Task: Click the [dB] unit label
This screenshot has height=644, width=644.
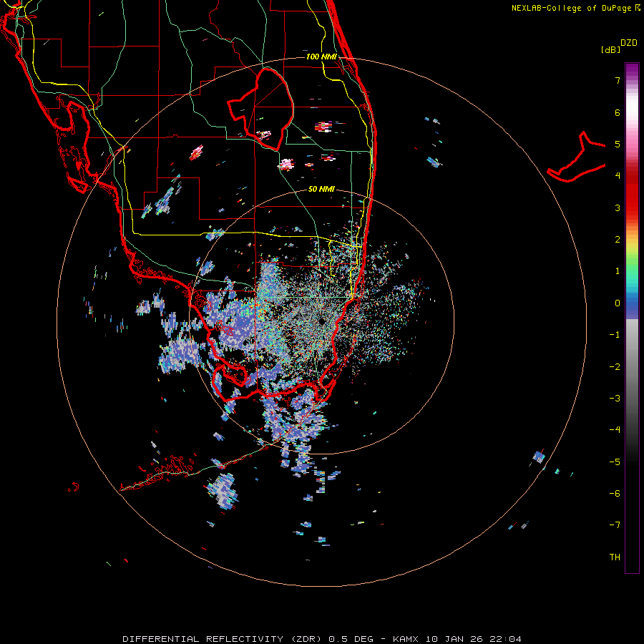Action: 611,49
